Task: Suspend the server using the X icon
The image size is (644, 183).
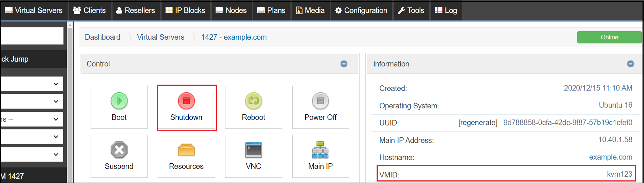Action: (119, 150)
